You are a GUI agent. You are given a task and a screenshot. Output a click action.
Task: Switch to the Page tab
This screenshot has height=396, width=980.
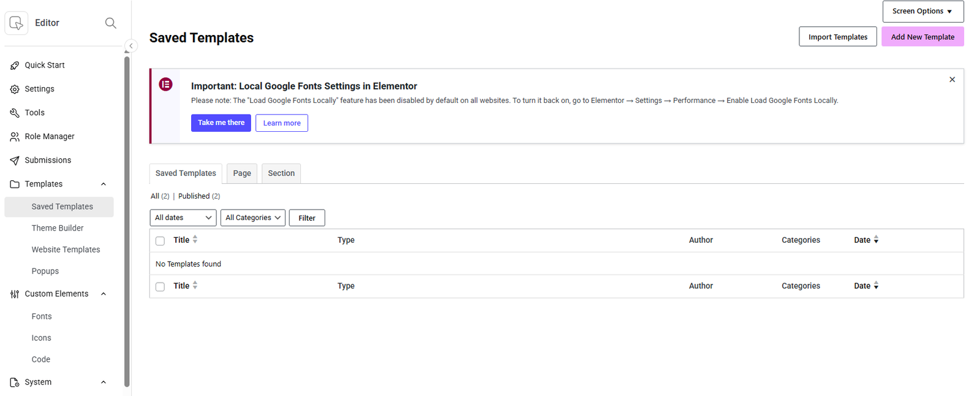242,173
